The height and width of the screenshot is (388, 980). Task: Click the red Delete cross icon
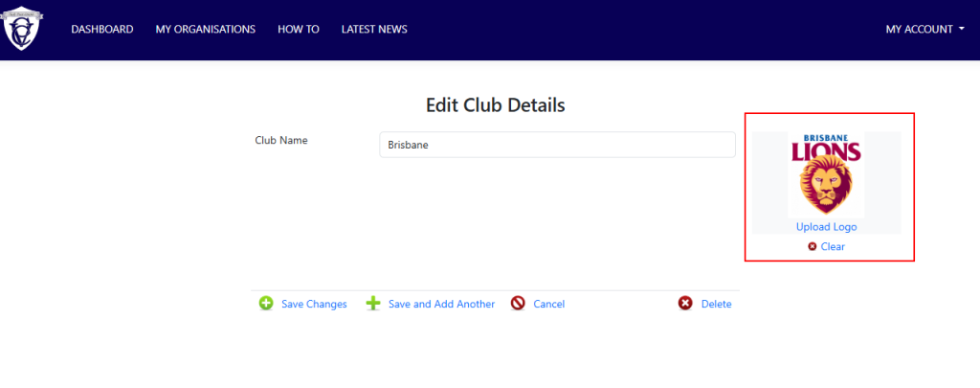click(x=685, y=304)
